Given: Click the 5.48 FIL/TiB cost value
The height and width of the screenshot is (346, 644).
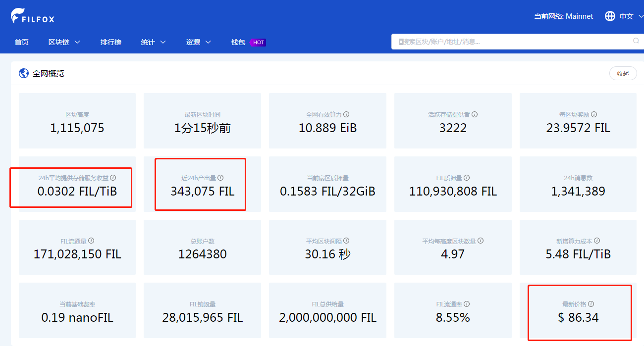Looking at the screenshot, I should tap(578, 254).
